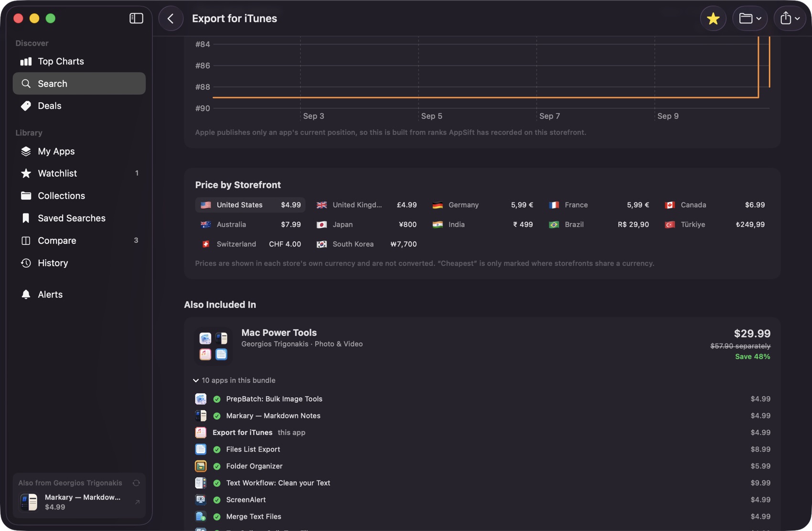
Task: Open Markary app via the arrow icon
Action: tap(137, 502)
